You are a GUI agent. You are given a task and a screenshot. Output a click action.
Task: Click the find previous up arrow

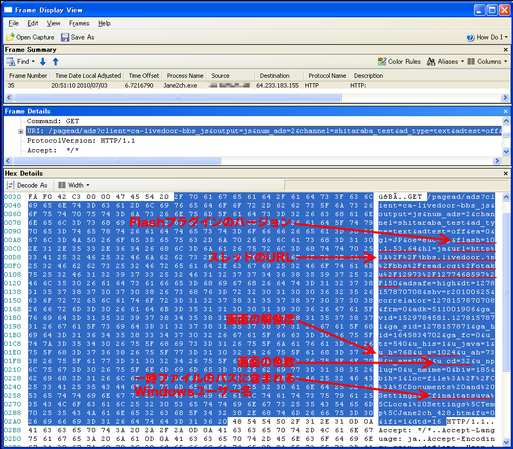point(56,62)
